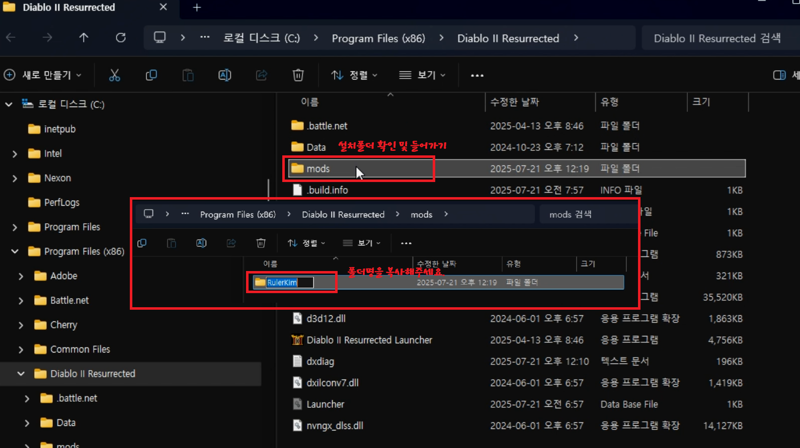This screenshot has height=448, width=800.
Task: Click the Cut scissors icon in toolbar
Action: coord(114,76)
